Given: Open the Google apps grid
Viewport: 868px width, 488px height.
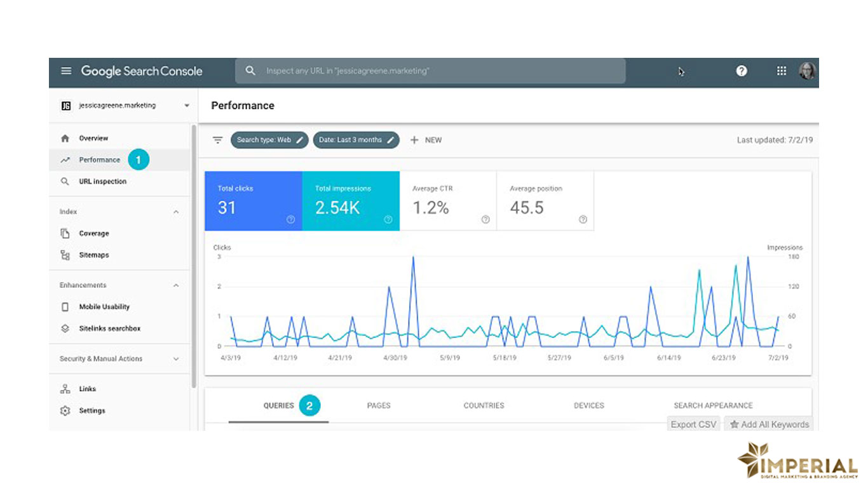Looking at the screenshot, I should pos(782,71).
